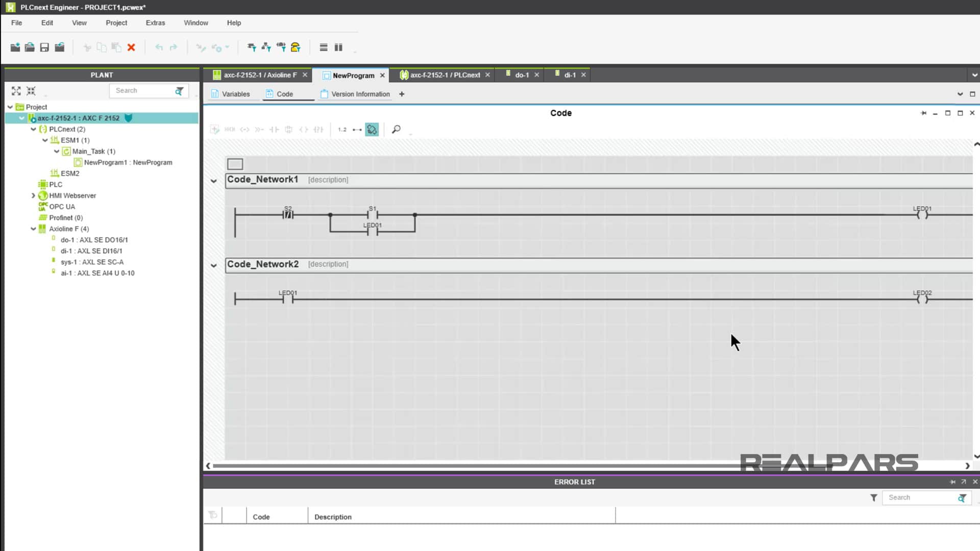The image size is (980, 551).
Task: Expand the HMI Webserver node
Action: point(33,195)
